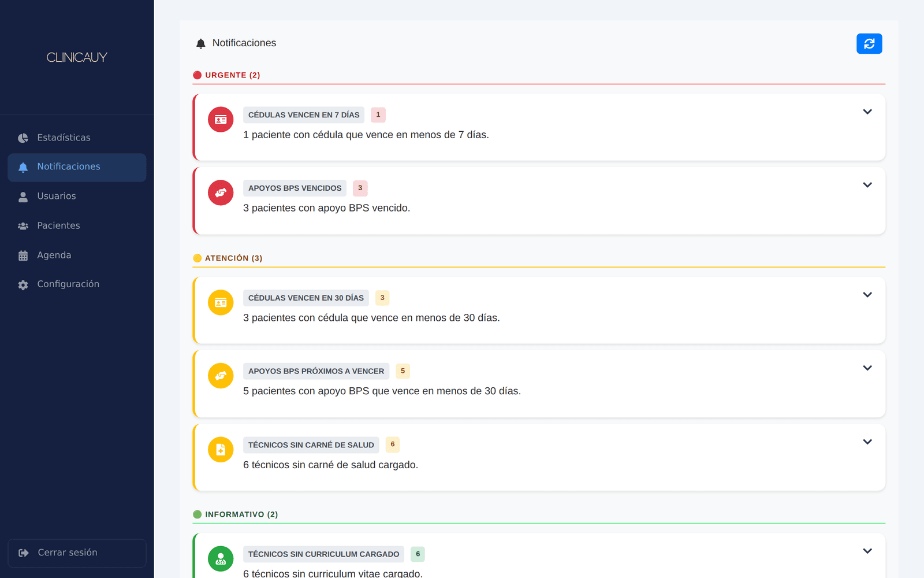Click the group icon next to Pacientes

[23, 226]
